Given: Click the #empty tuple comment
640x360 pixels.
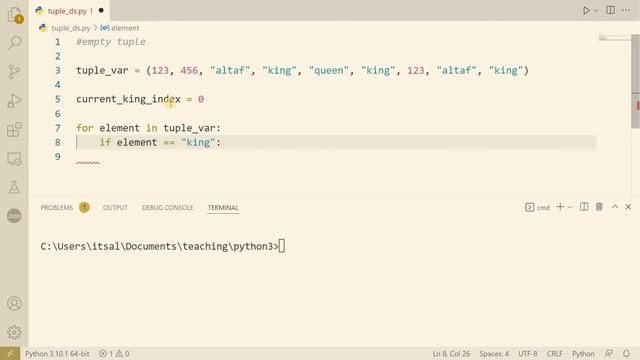Looking at the screenshot, I should 111,42.
